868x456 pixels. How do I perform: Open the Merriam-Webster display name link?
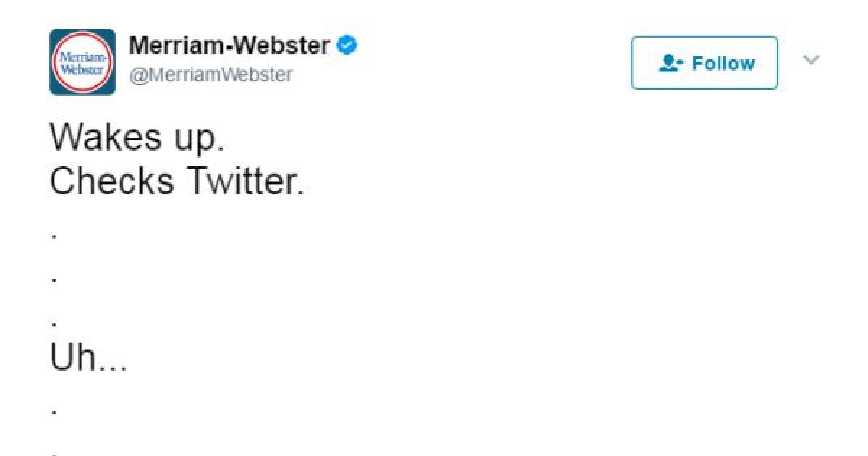coord(229,46)
